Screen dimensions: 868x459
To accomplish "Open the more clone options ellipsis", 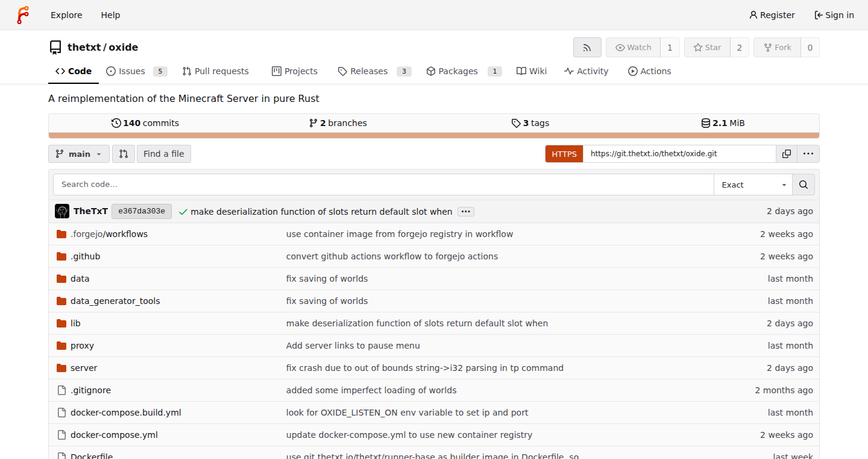I will coord(808,154).
